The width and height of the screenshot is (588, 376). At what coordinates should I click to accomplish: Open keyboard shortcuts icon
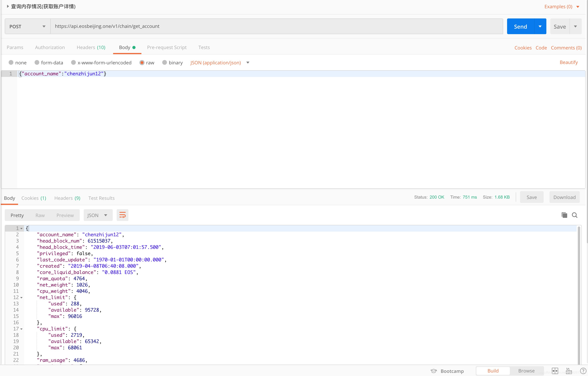pyautogui.click(x=569, y=371)
